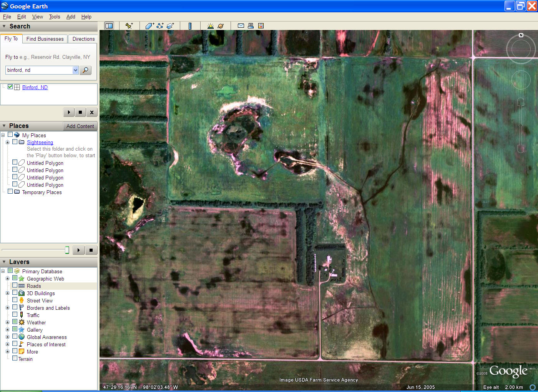Select the Fly To tab

tap(11, 39)
